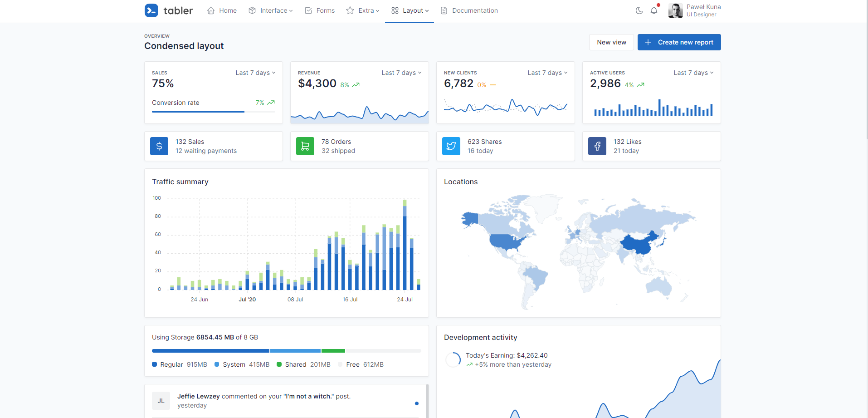The width and height of the screenshot is (868, 418).
Task: Click the 132 Likes card text
Action: [627, 142]
